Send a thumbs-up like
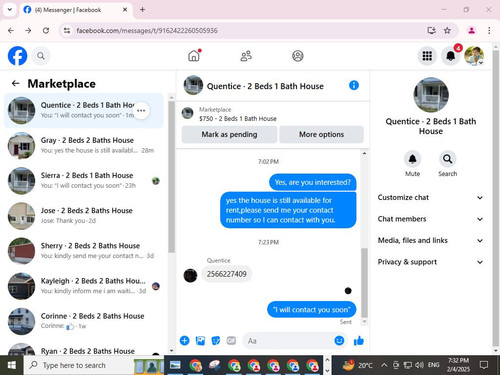Viewport: 500px width, 375px height. coord(359,340)
